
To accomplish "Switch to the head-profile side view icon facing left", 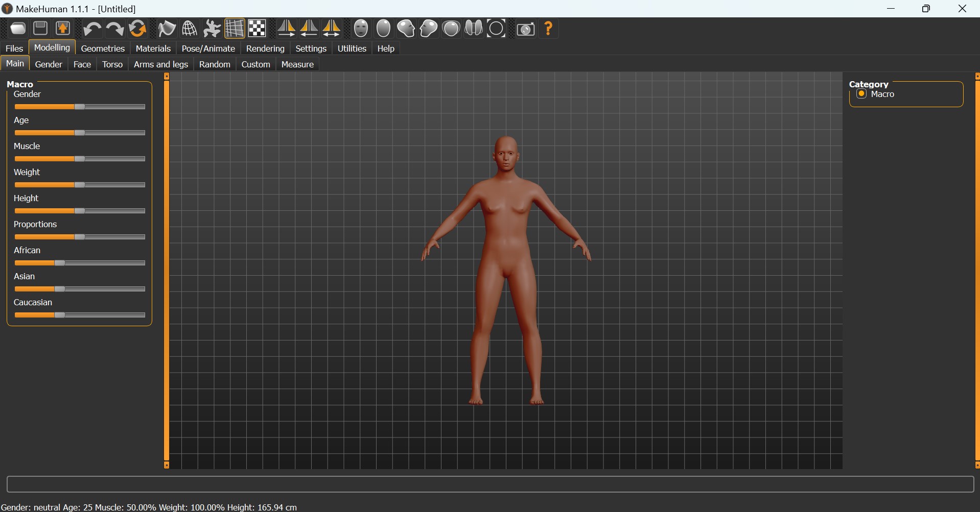I will click(429, 29).
